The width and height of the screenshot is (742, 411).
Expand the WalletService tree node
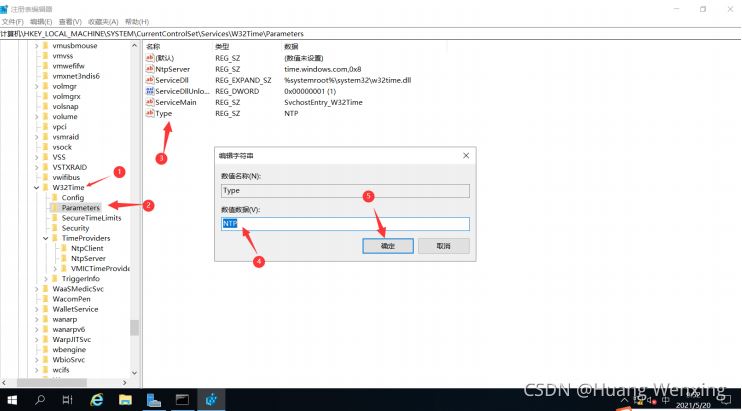[x=36, y=309]
